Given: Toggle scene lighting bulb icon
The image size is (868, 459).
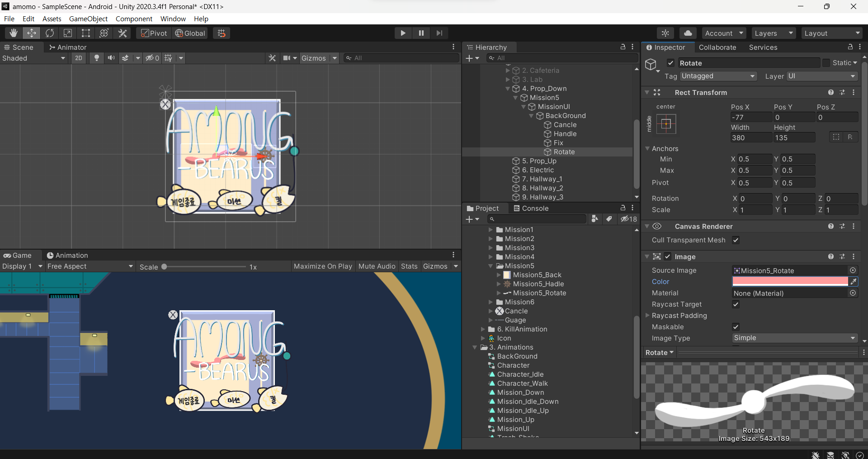Looking at the screenshot, I should point(96,58).
